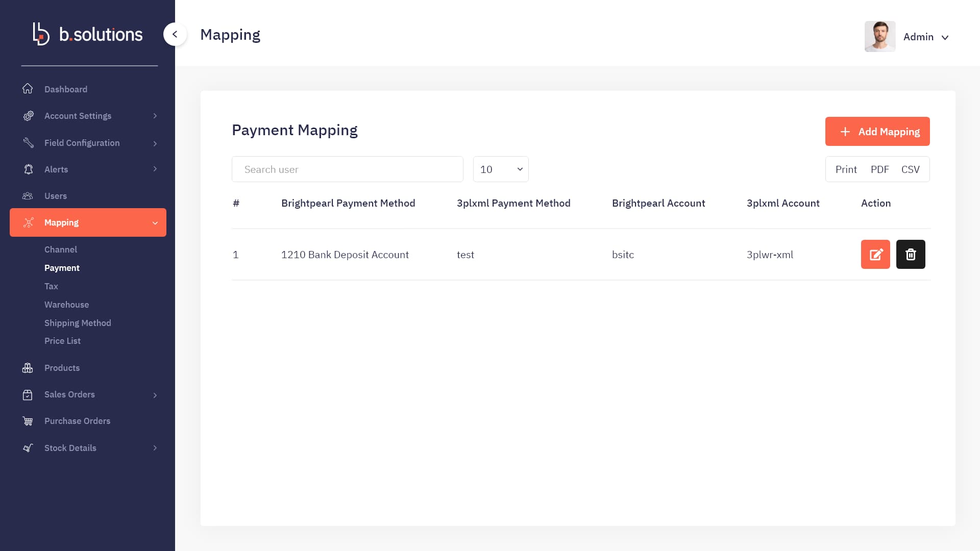Click the 1210 Bank Deposit Account cell
980x551 pixels.
click(345, 255)
